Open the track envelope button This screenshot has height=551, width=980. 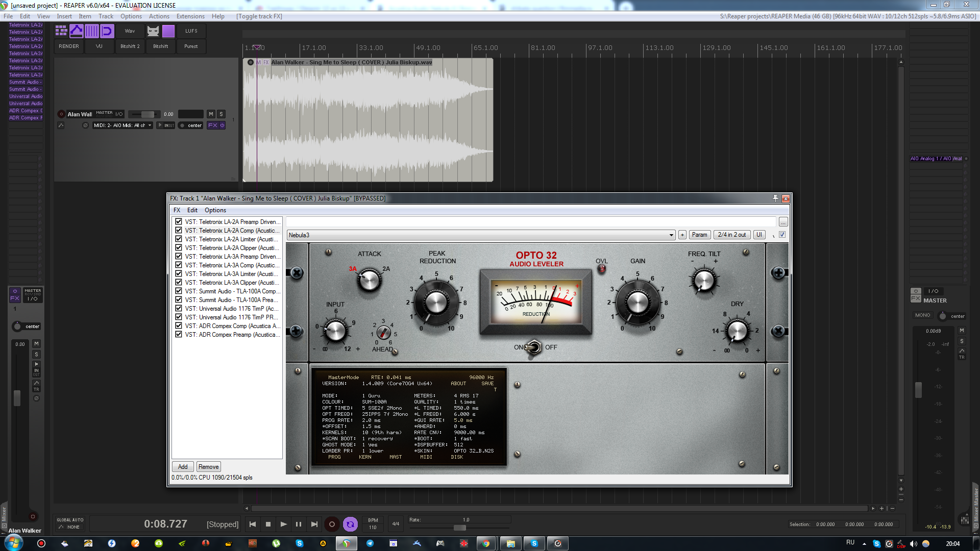61,126
